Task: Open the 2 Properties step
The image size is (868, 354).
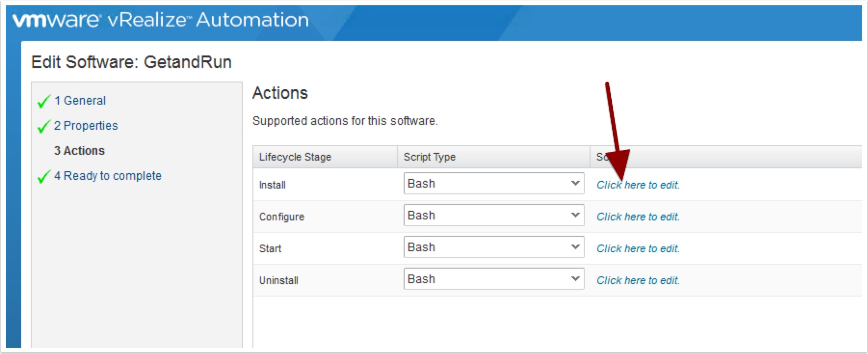Action: (x=86, y=126)
